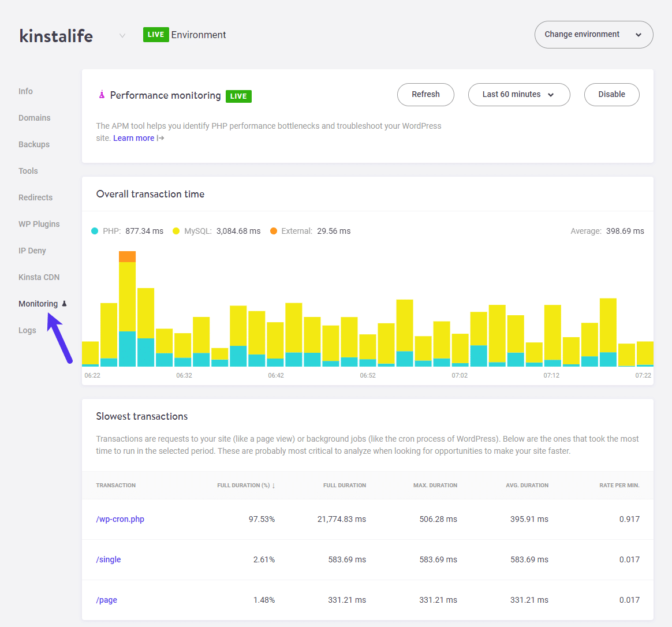
Task: Toggle the FULL DURATION (%) sort arrow
Action: click(x=274, y=485)
